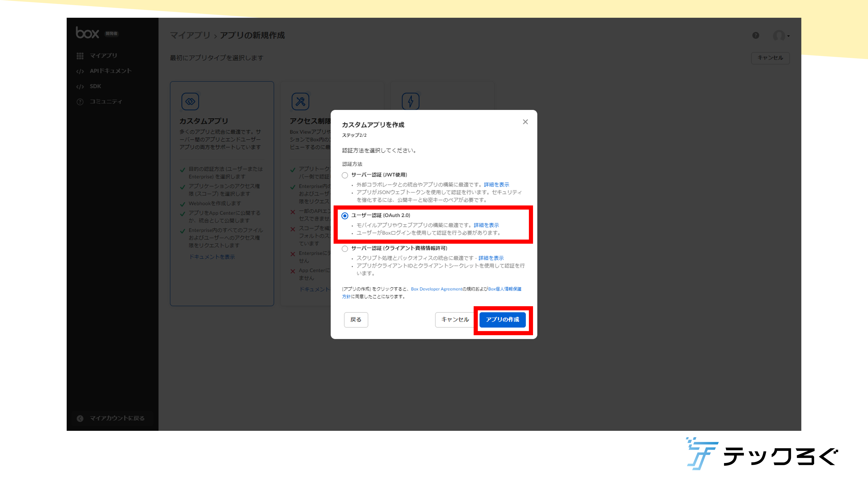Click the Webhookを作成します feature line
The height and width of the screenshot is (488, 868).
[x=215, y=203]
